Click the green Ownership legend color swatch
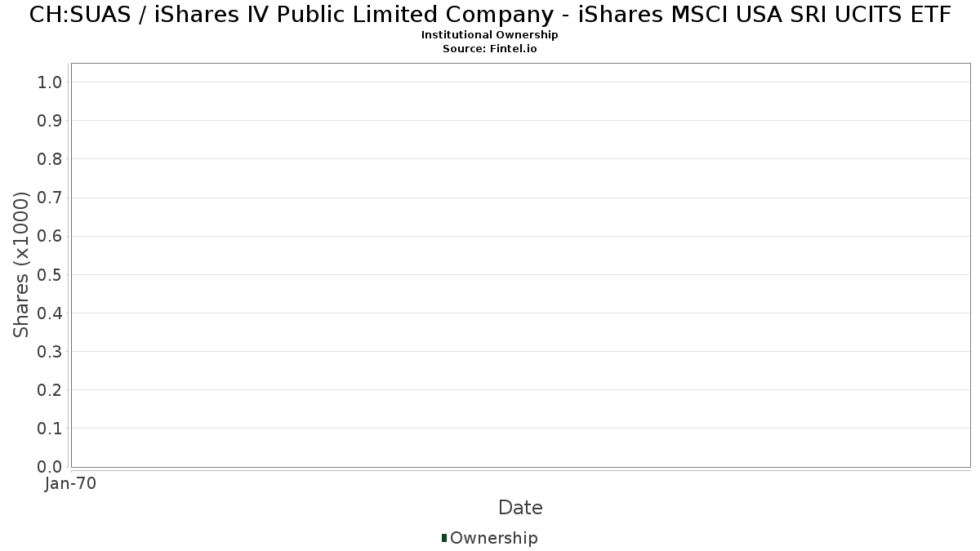This screenshot has width=980, height=551. pyautogui.click(x=444, y=538)
